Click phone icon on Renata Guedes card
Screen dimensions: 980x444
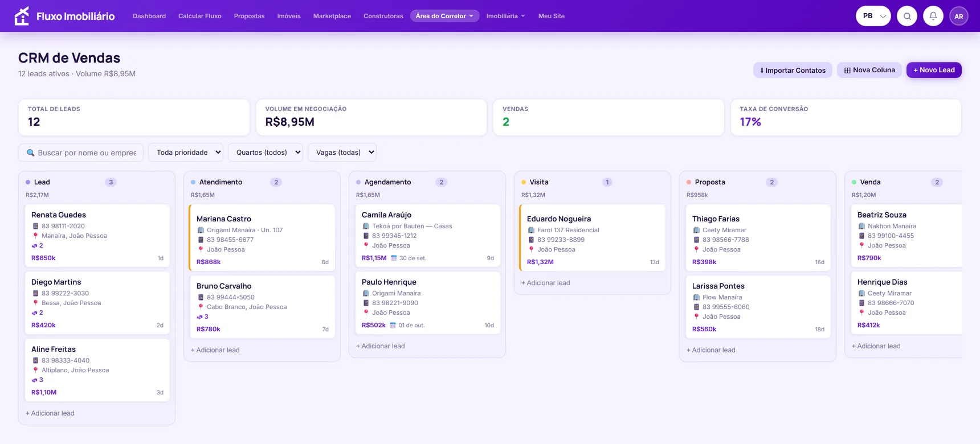pyautogui.click(x=35, y=226)
